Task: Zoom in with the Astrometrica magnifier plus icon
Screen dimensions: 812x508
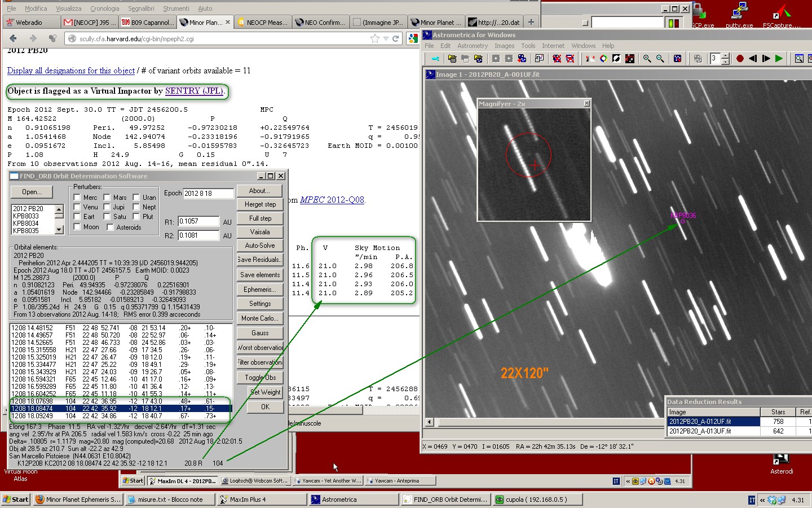Action: tap(647, 59)
